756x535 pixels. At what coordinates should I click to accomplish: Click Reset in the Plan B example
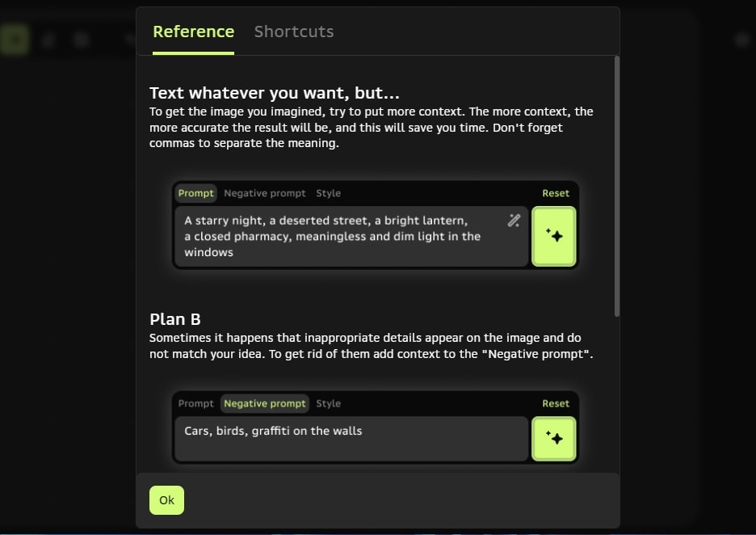(556, 403)
